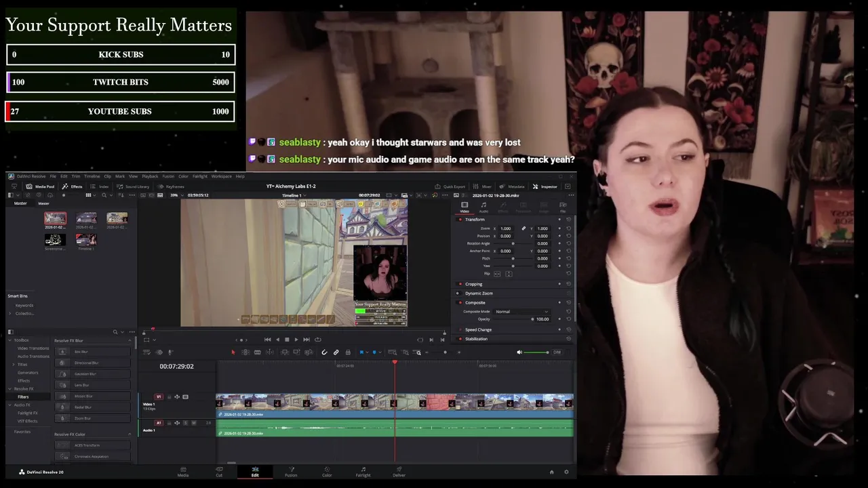Go to the Media page
Viewport: 868px width, 488px height.
[183, 471]
